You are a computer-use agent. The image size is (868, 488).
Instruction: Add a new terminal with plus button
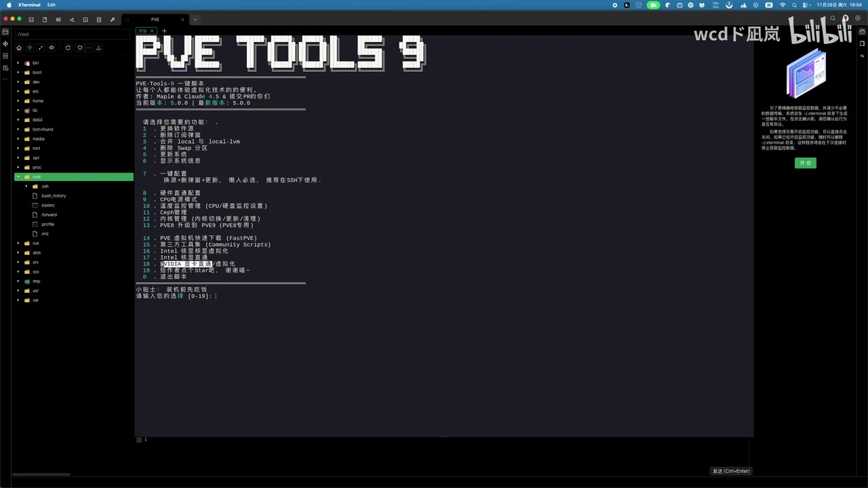(x=164, y=30)
